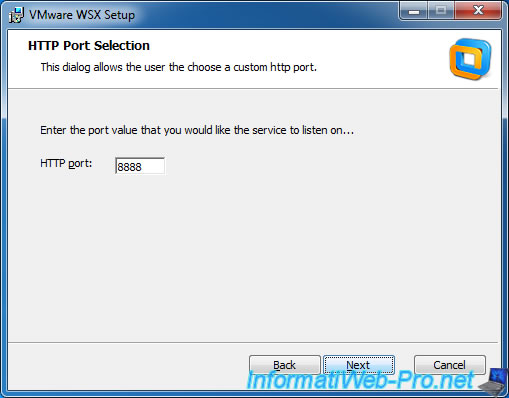Close the VMware WSX Setup window

(478, 11)
